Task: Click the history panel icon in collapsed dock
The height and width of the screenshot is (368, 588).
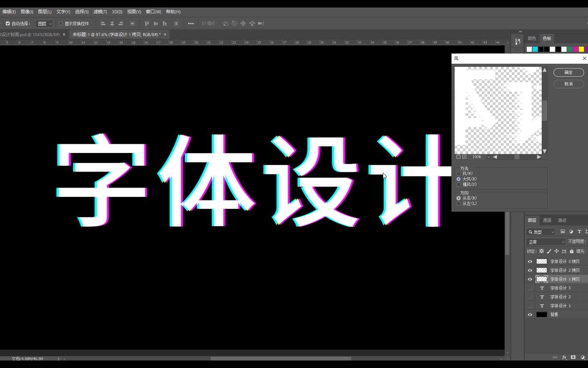Action: tap(518, 42)
